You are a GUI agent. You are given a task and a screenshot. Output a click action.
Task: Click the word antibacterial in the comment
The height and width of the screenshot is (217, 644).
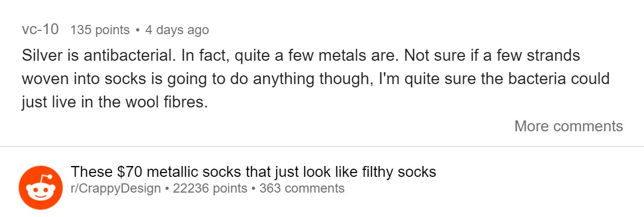124,56
